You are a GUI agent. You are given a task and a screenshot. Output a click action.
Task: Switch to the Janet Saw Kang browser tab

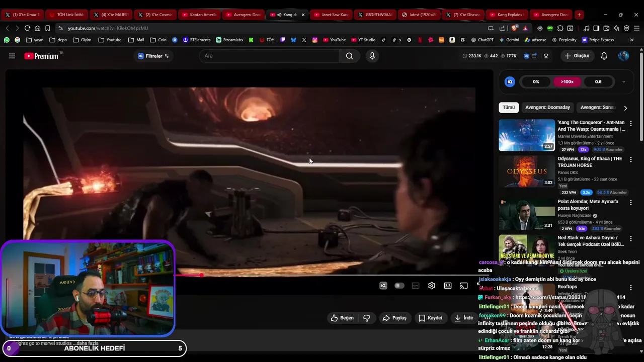(332, 15)
